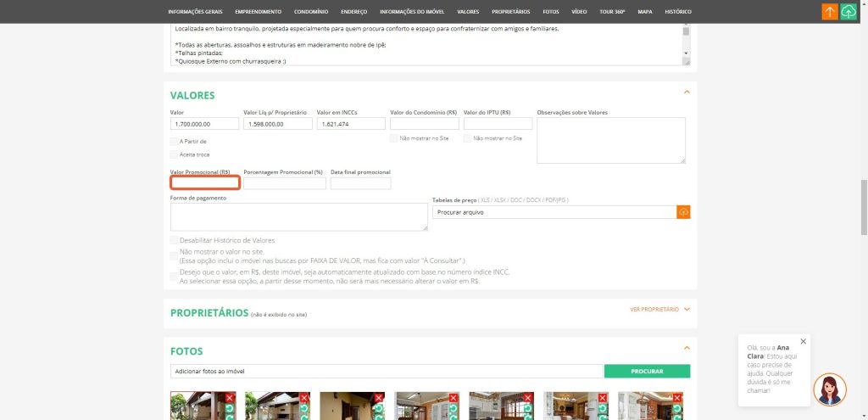This screenshot has width=868, height=420.
Task: Delete the first photo with red X
Action: click(x=230, y=398)
